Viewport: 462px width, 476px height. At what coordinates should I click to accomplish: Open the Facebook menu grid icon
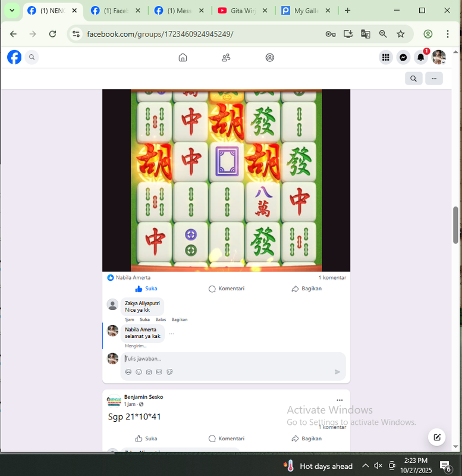coord(385,57)
